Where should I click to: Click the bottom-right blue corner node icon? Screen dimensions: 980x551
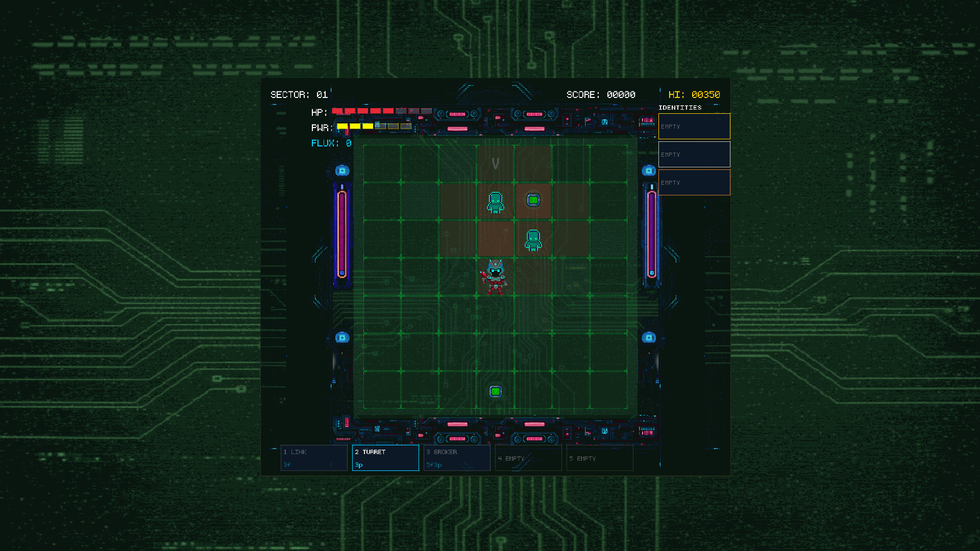point(649,337)
